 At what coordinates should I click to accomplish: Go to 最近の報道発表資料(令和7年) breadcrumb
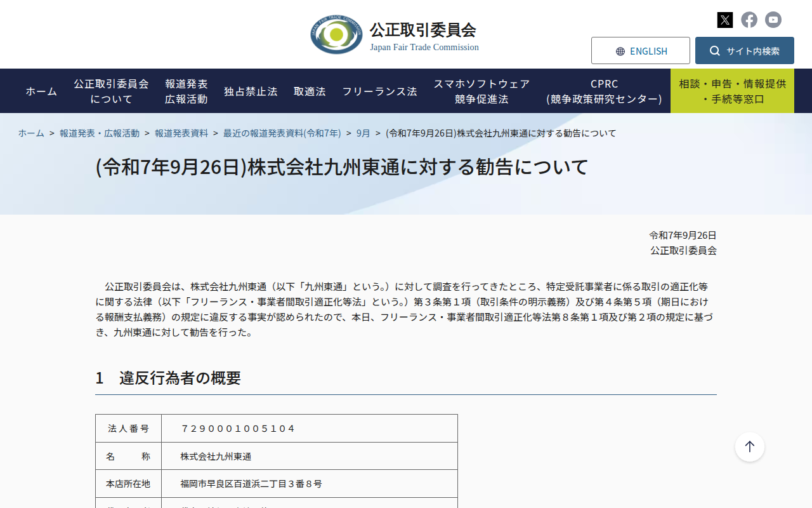[x=282, y=133]
